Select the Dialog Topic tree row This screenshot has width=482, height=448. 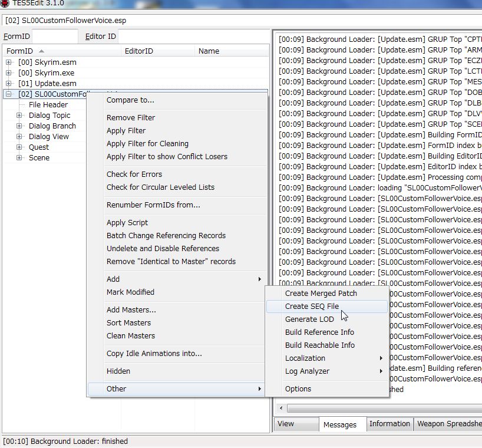(49, 116)
